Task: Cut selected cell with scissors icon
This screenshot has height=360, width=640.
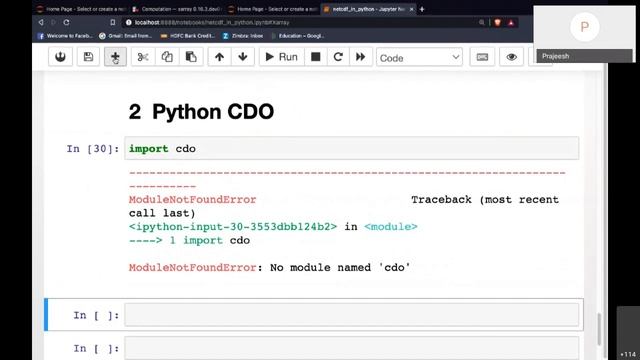Action: click(x=143, y=57)
